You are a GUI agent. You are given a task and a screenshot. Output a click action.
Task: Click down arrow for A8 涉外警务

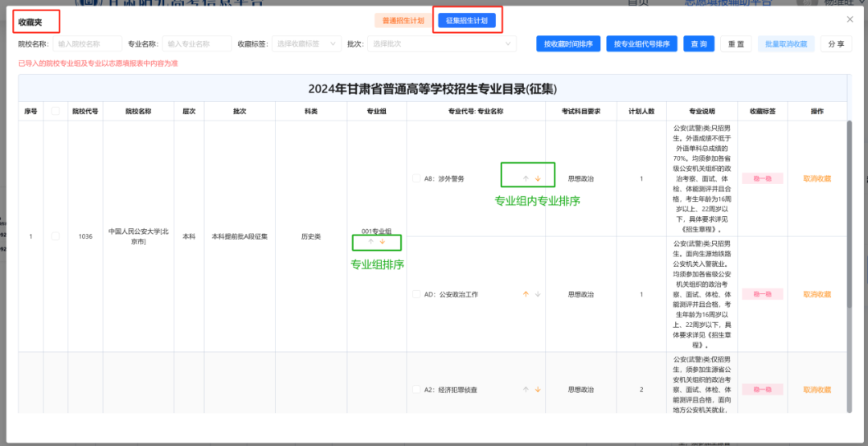pos(538,178)
